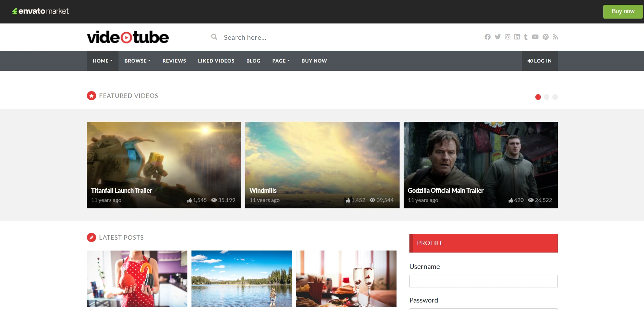The image size is (644, 310).
Task: Click likes icon on Windmills video
Action: click(348, 200)
